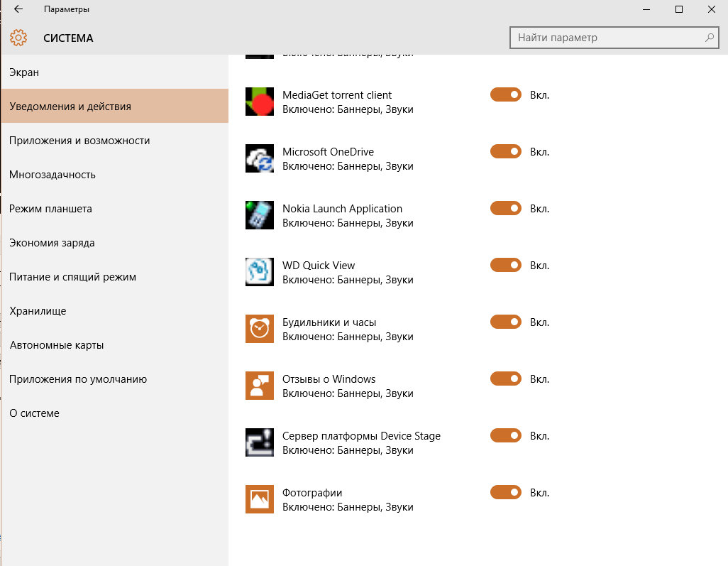Screen dimensions: 728x566
Task: Toggle Сервер платформы Device Stage notifications
Action: pos(506,435)
